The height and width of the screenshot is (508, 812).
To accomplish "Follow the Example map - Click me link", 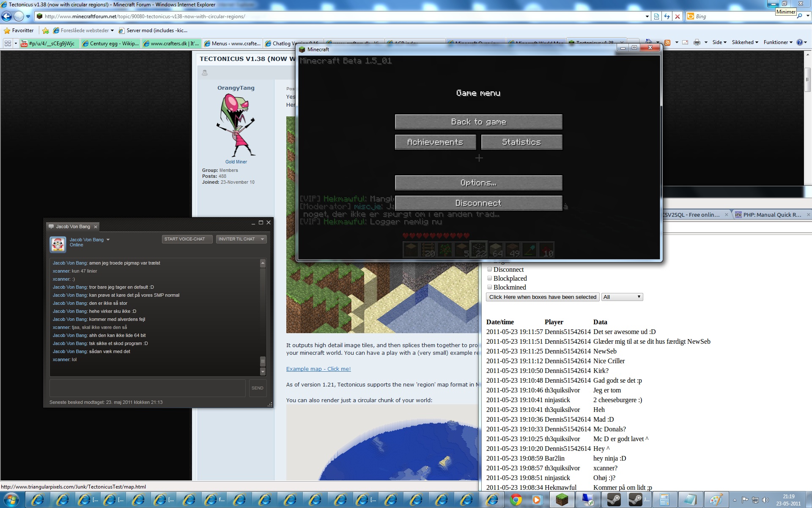I will tap(318, 369).
